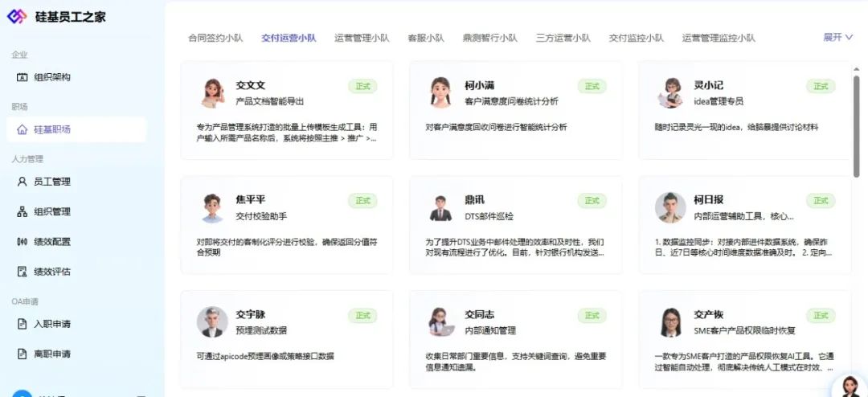Select the 硅基职场 home icon
868x397 pixels.
tap(23, 129)
